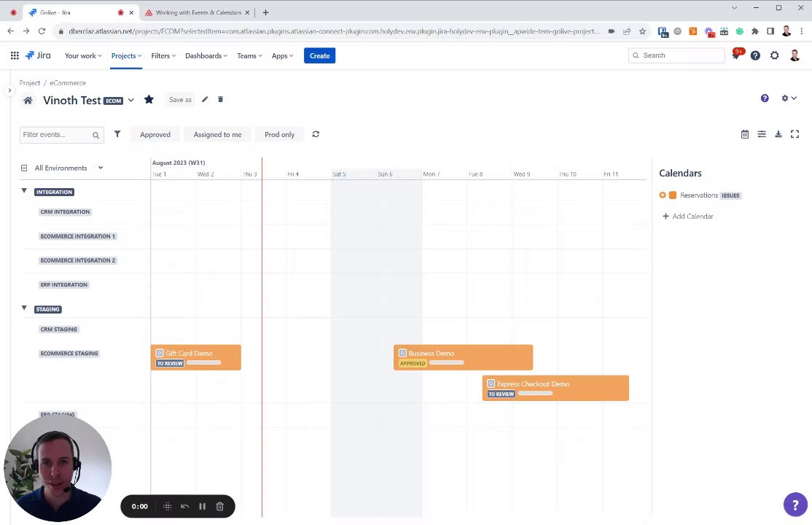The height and width of the screenshot is (525, 812).
Task: Open the Jira app switcher grid
Action: tap(15, 55)
